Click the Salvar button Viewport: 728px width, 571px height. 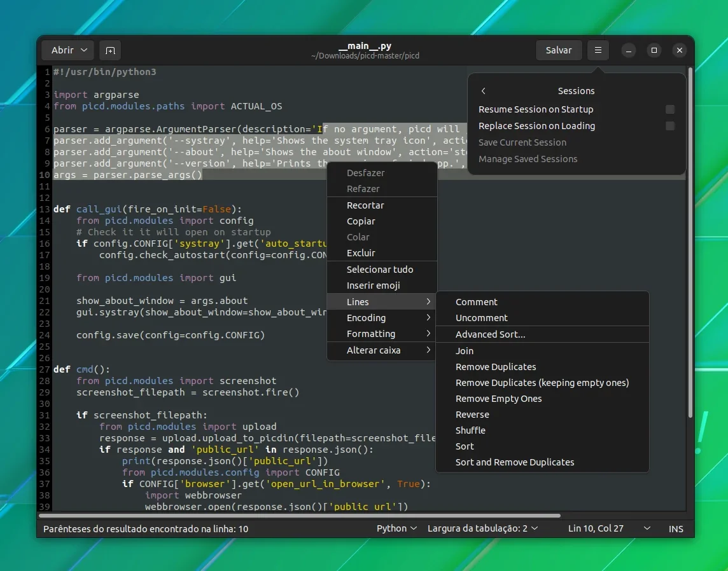click(559, 50)
